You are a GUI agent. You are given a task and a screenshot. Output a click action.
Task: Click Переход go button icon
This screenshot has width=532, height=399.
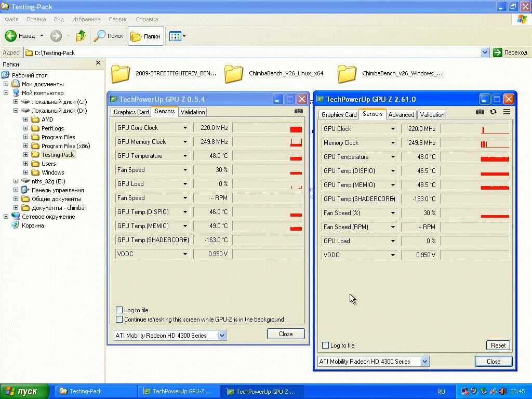click(x=497, y=52)
